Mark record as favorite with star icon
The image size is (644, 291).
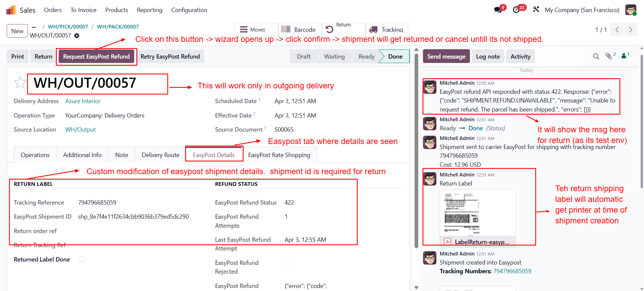pos(20,82)
